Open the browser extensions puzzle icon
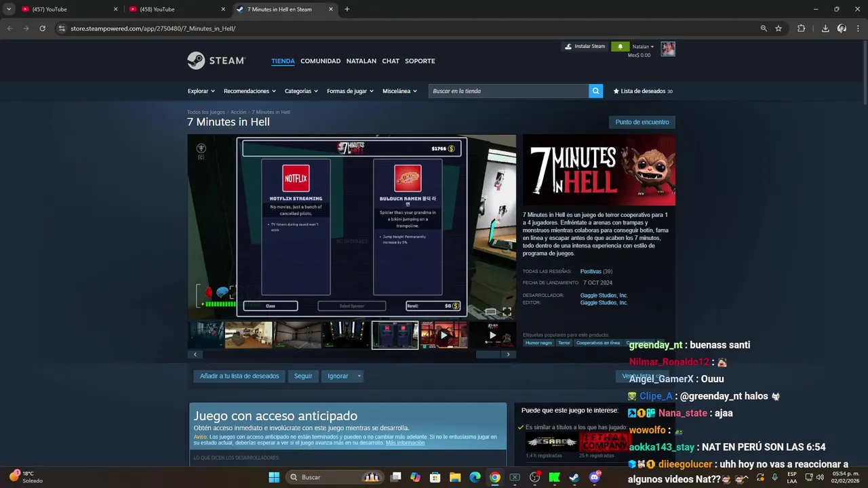The height and width of the screenshot is (488, 868). [x=802, y=28]
